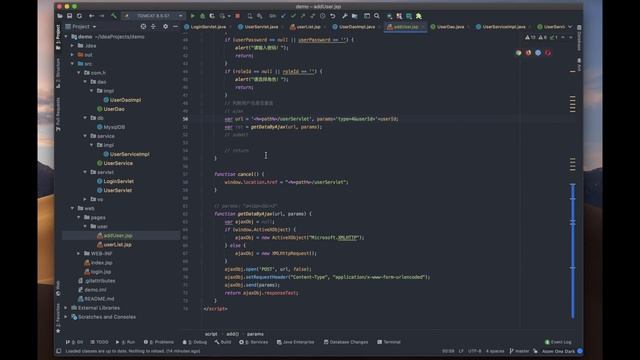Open preview in Opera browser icon
This screenshot has height=360, width=640.
click(x=548, y=53)
